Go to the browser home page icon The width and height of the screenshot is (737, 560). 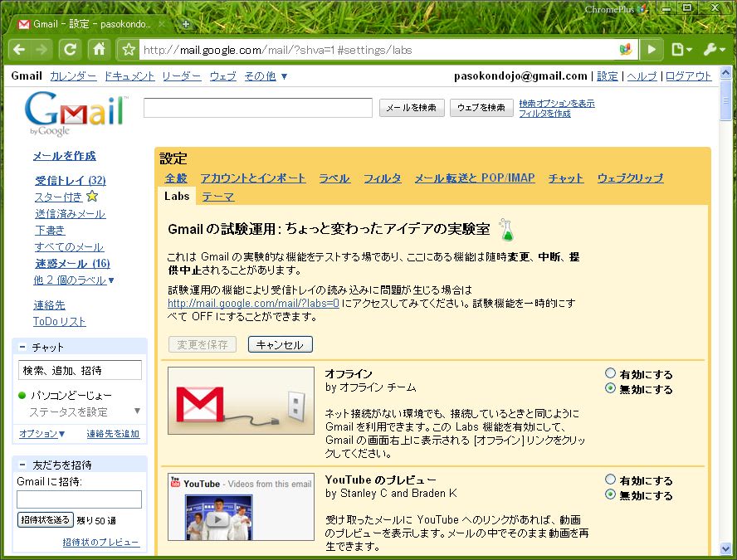[99, 49]
